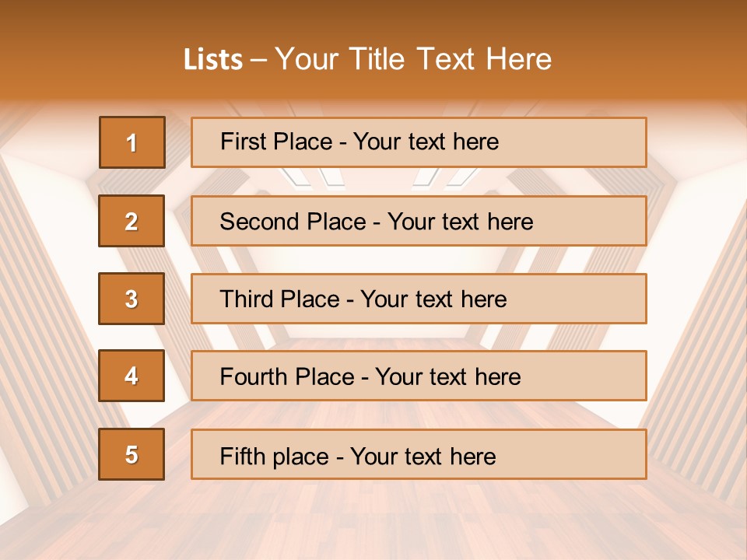The image size is (747, 560).
Task: Select the number 4 box
Action: coord(132,376)
